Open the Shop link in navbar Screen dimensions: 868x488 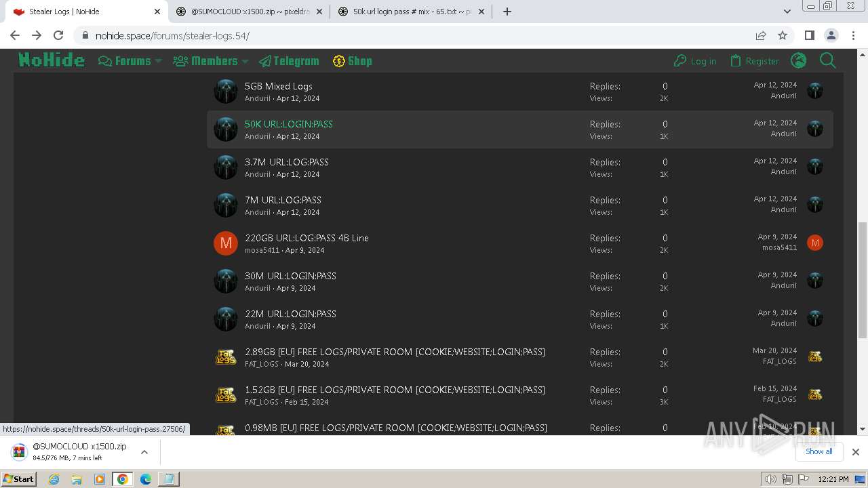coord(352,61)
